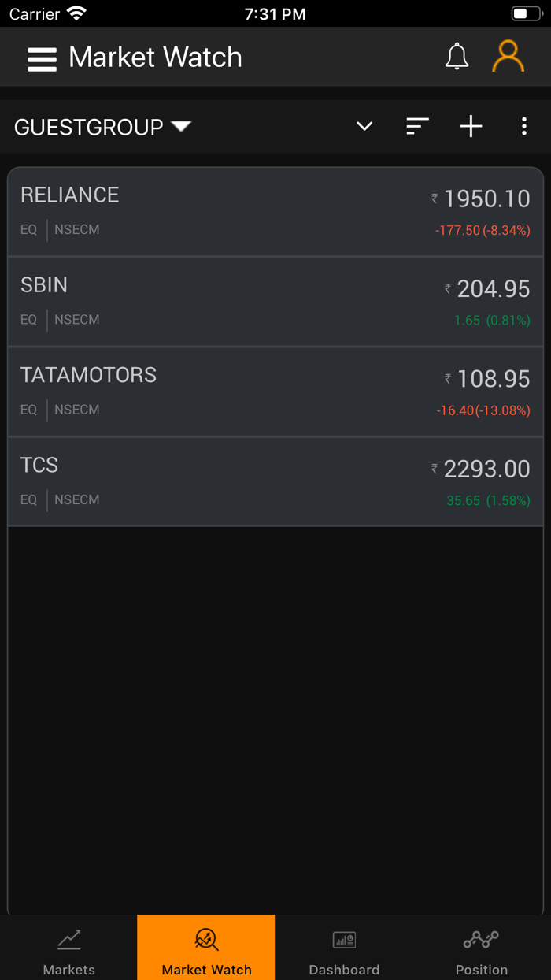Open notifications via the bell icon
The height and width of the screenshot is (980, 551).
pyautogui.click(x=457, y=56)
